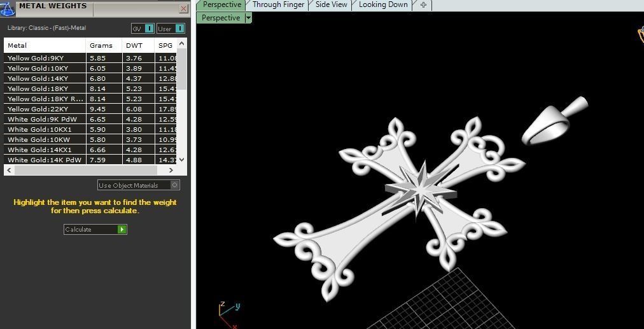Select the White Gold:10KX1 row
The width and height of the screenshot is (644, 329).
pos(90,129)
